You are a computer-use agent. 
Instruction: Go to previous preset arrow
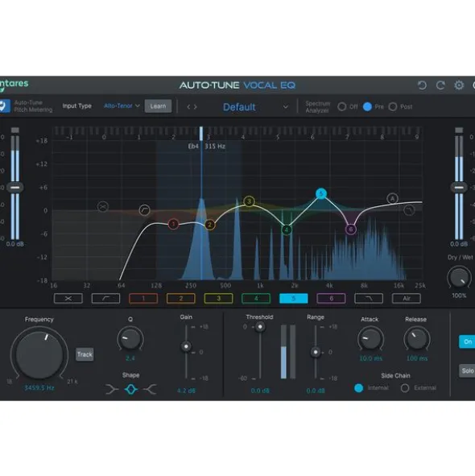[x=188, y=107]
